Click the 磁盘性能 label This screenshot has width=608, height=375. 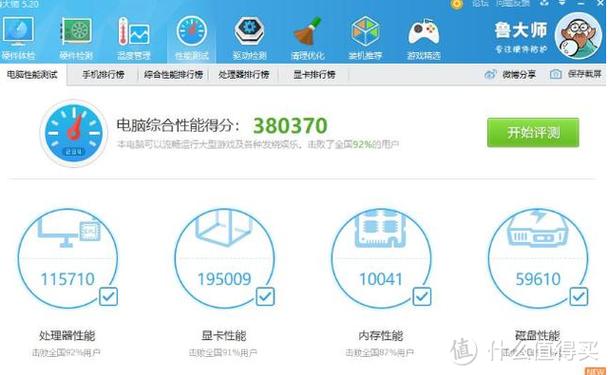pyautogui.click(x=537, y=335)
